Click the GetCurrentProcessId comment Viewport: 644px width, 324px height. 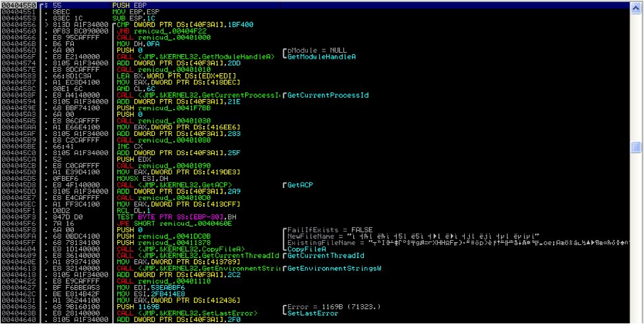328,95
